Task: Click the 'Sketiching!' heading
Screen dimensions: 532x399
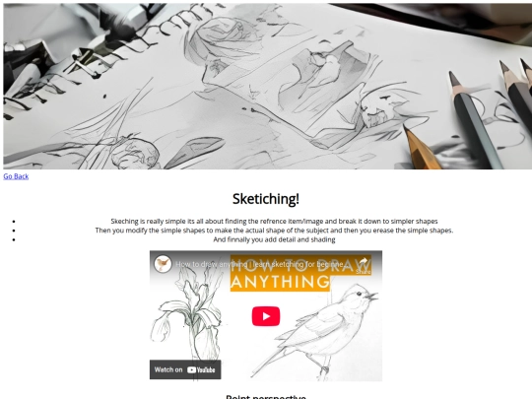Action: point(266,199)
